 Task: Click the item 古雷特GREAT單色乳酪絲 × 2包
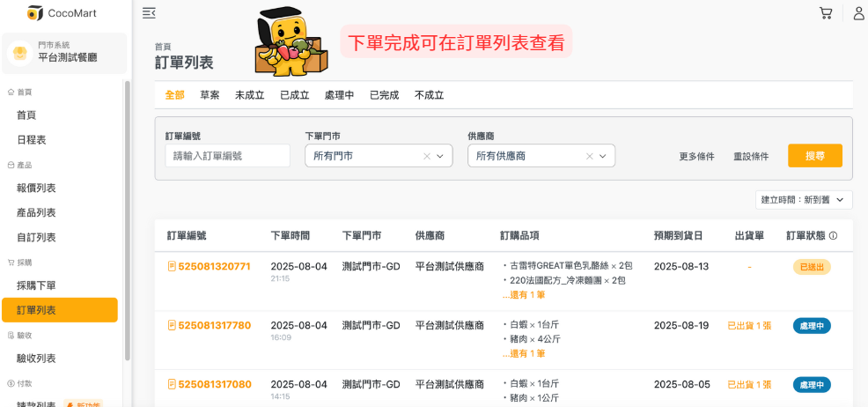click(x=571, y=266)
